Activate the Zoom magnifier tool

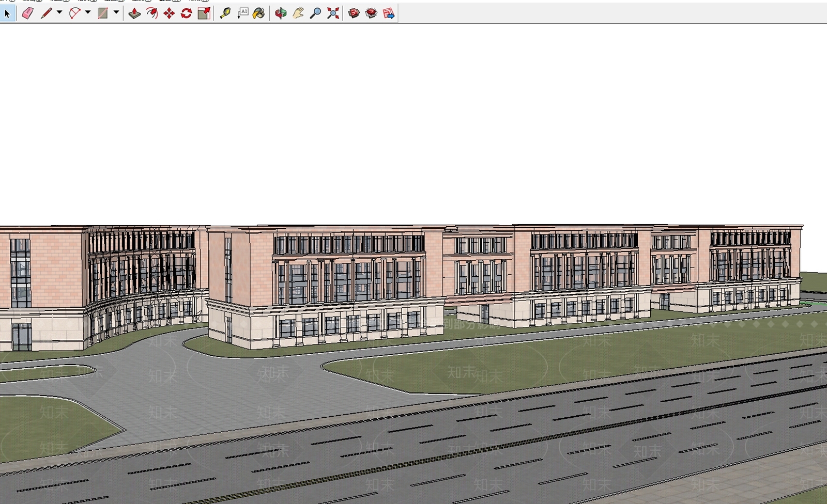click(315, 13)
